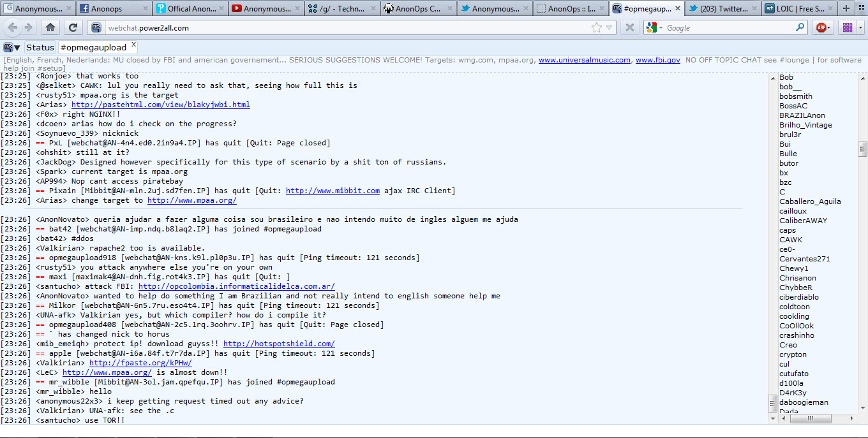The width and height of the screenshot is (868, 438).
Task: Select user D4rK3y in nick list
Action: pyautogui.click(x=793, y=393)
